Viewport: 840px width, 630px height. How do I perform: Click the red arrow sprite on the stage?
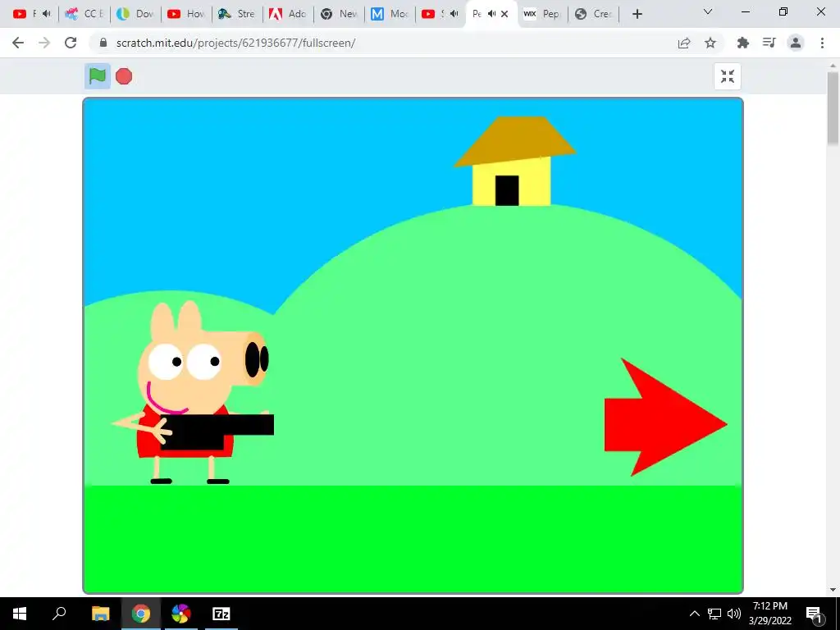pyautogui.click(x=664, y=418)
